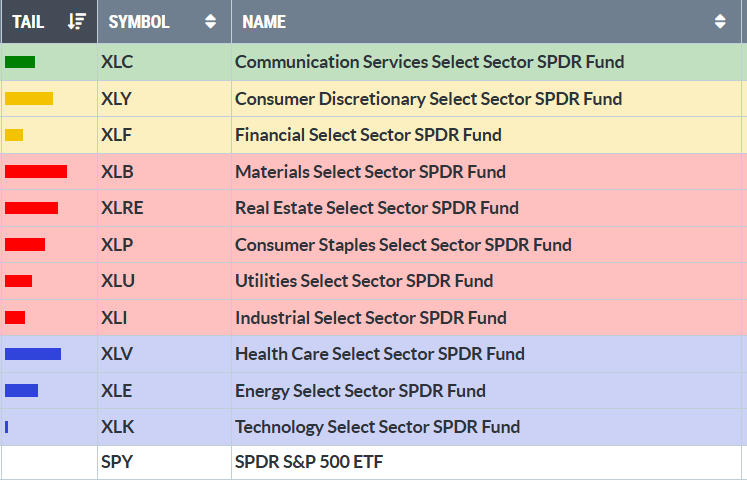Open the XLP ticker symbol
Image resolution: width=747 pixels, height=483 pixels.
click(x=116, y=245)
